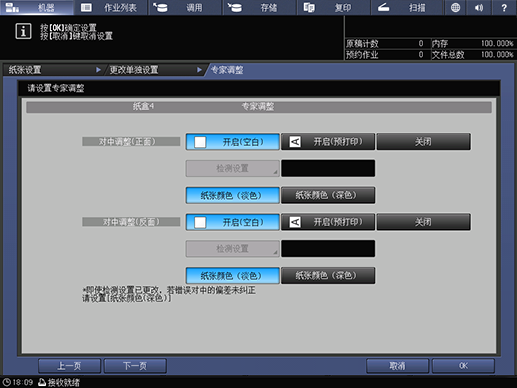Go to previous page with 上一页

[x=69, y=366]
